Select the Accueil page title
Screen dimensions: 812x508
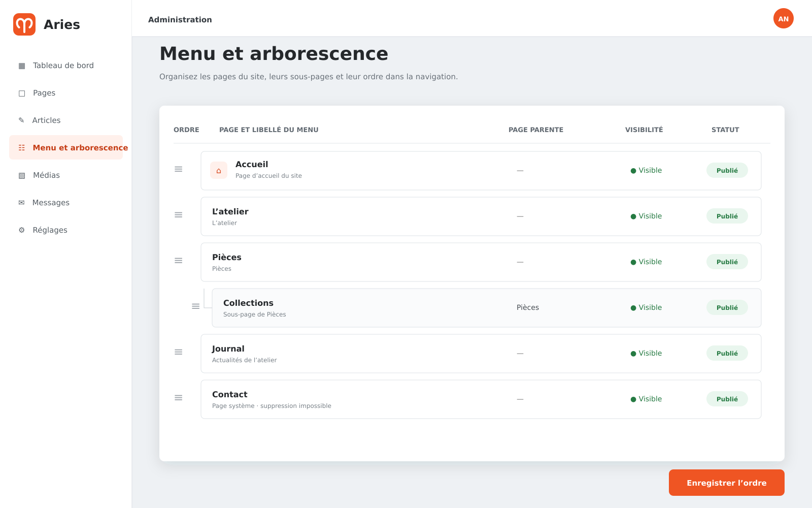[252, 165]
